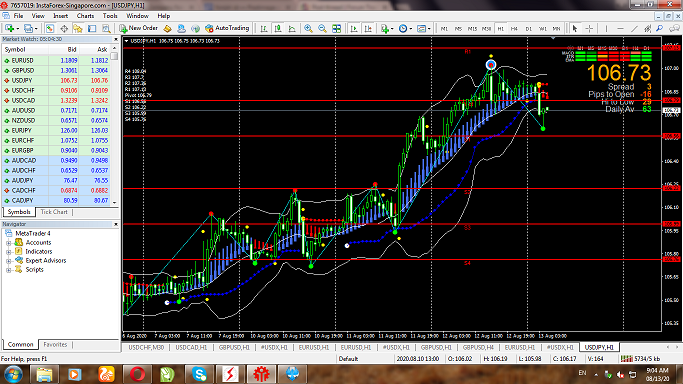Viewport: 683px width, 384px height.
Task: Tile windows with the grid icon
Action: 336,28
